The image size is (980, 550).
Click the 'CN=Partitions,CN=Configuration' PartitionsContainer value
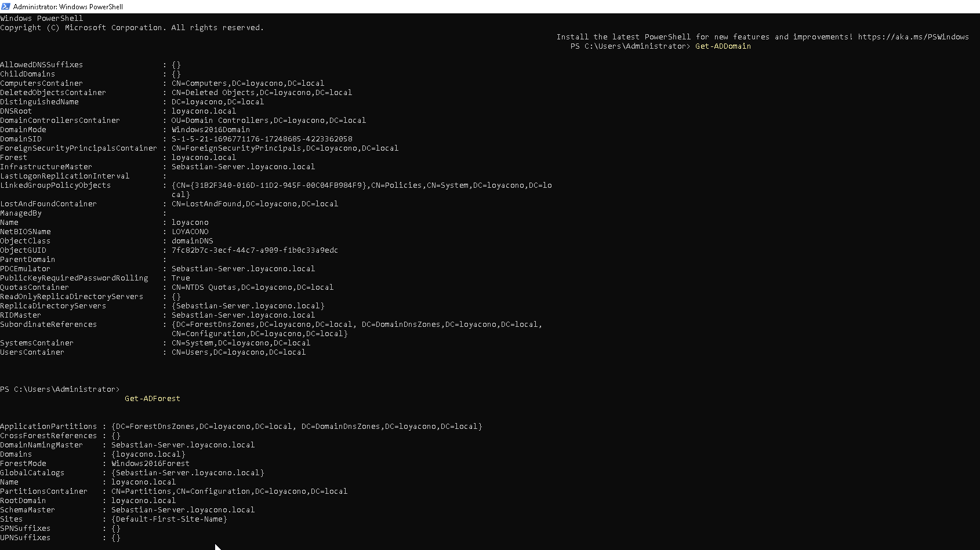[229, 491]
